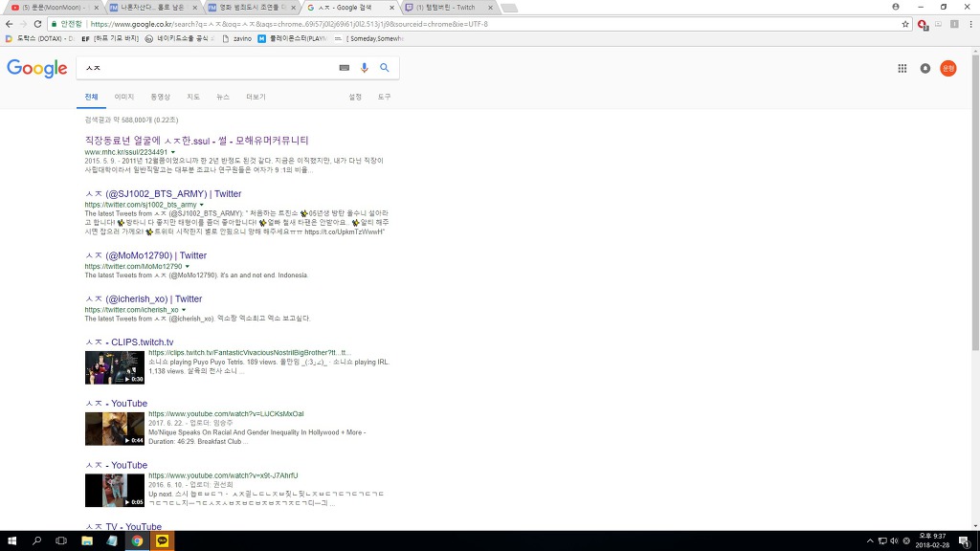Click inside the Google search input field
Viewport: 980px width, 551px height.
pyautogui.click(x=210, y=68)
